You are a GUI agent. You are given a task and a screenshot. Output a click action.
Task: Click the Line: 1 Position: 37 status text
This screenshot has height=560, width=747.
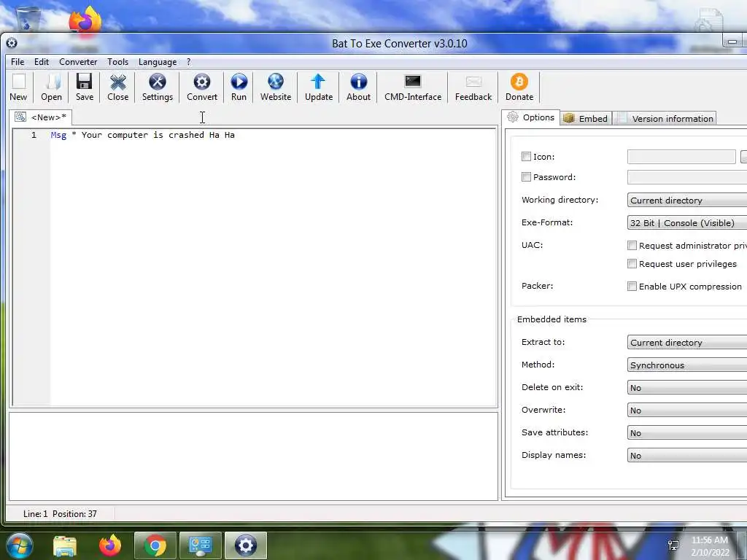pyautogui.click(x=60, y=514)
